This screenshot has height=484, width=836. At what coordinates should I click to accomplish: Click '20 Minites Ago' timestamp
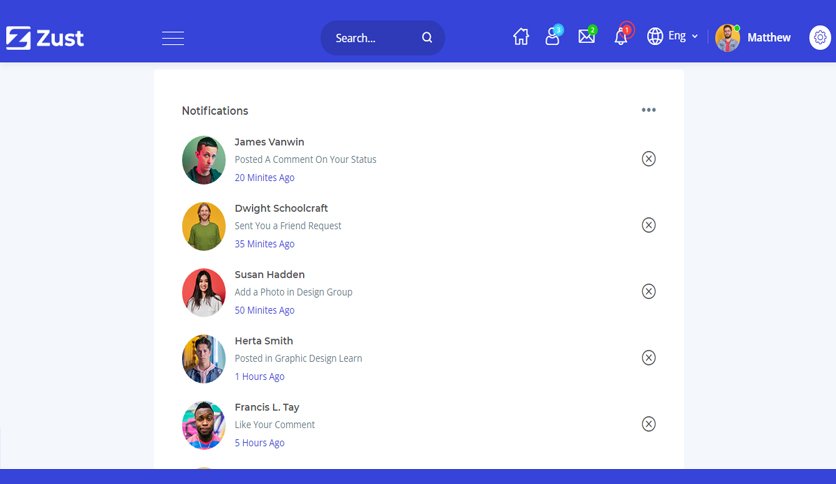coord(264,178)
